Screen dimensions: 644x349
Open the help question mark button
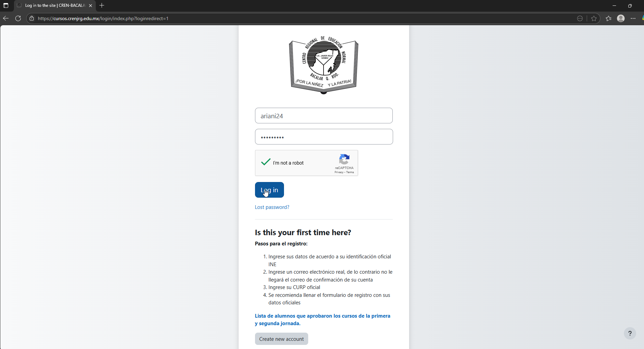pyautogui.click(x=630, y=333)
